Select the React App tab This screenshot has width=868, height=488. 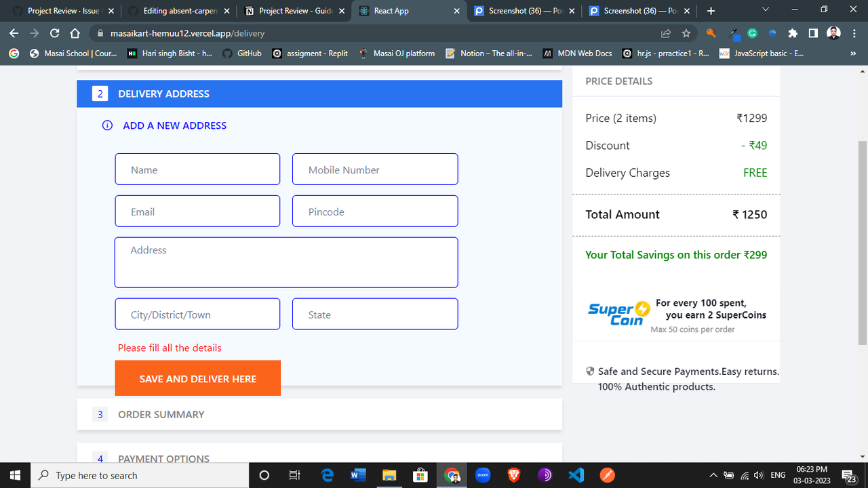click(x=410, y=11)
